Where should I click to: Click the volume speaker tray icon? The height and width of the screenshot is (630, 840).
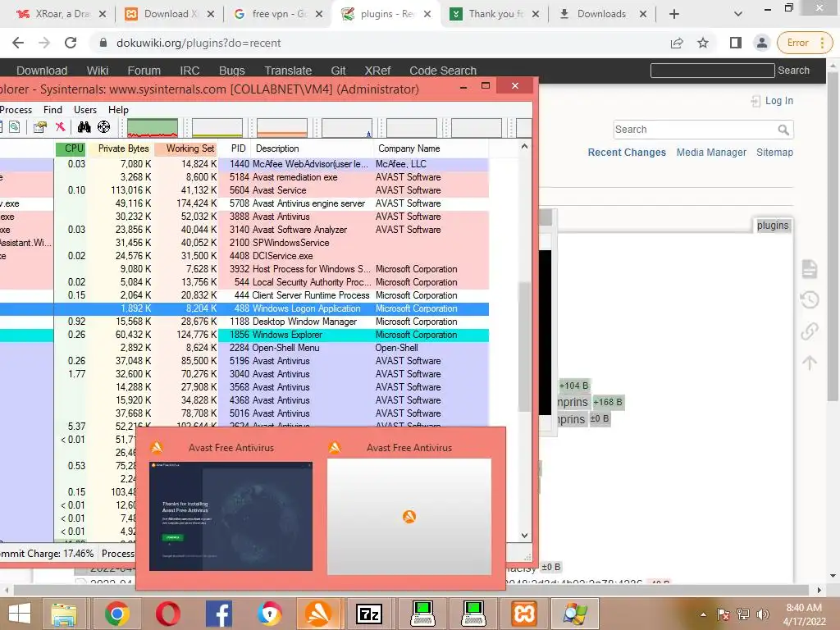[x=762, y=614]
